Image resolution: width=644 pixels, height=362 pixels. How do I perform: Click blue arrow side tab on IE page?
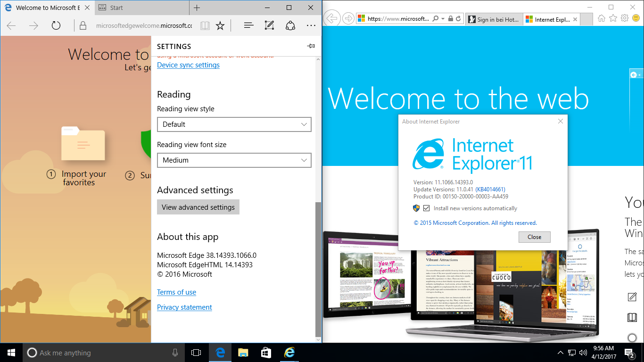[x=636, y=74]
